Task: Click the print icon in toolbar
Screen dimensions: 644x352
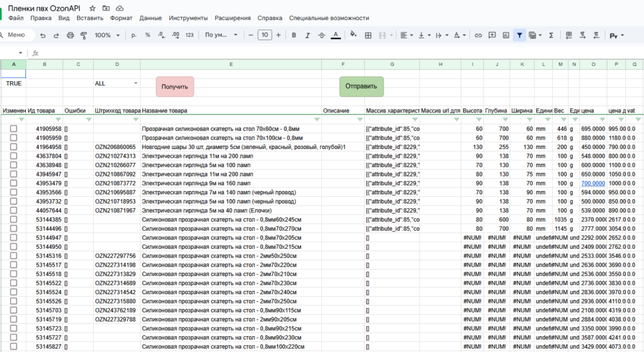Action: 70,35
